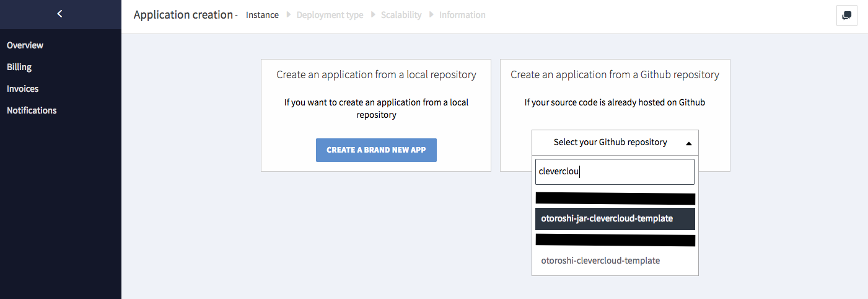Go to Billing in the sidebar

click(x=19, y=67)
